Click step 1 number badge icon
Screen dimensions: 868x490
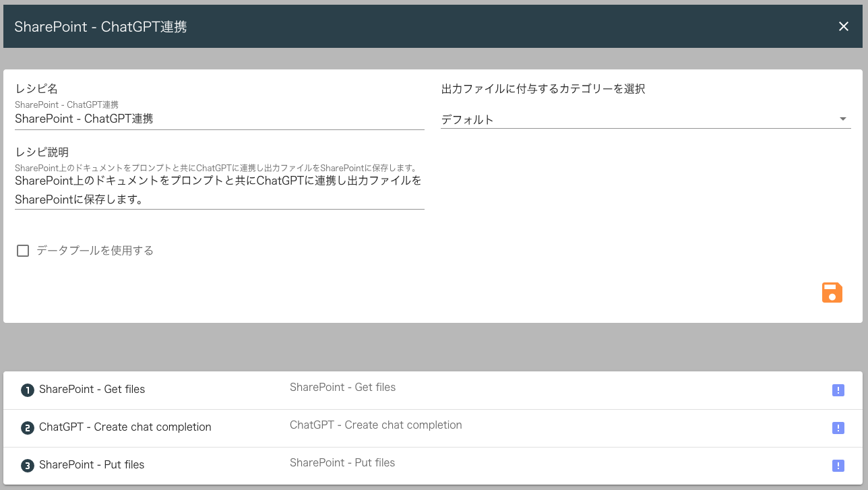[28, 390]
